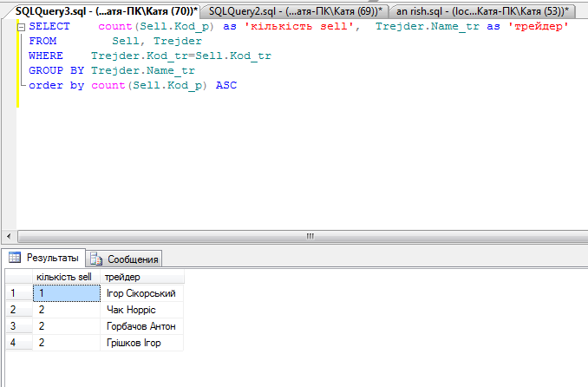The image size is (588, 387).
Task: Select the cell with Ігор Сікорський
Action: coord(141,293)
